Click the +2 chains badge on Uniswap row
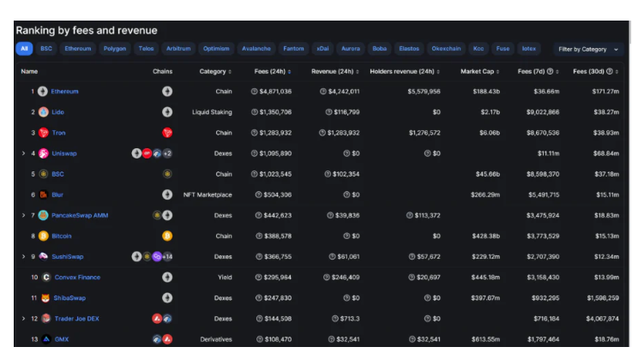The height and width of the screenshot is (359, 644). click(167, 153)
